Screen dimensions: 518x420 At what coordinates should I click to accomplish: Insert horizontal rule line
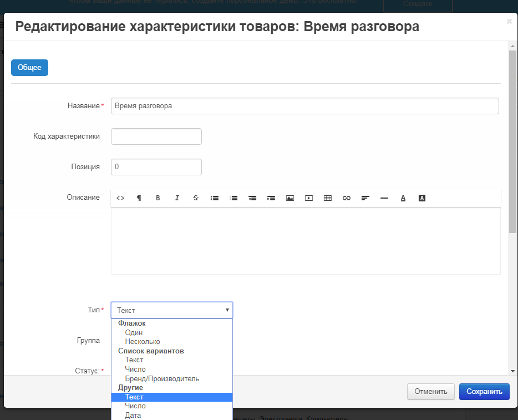pyautogui.click(x=384, y=198)
